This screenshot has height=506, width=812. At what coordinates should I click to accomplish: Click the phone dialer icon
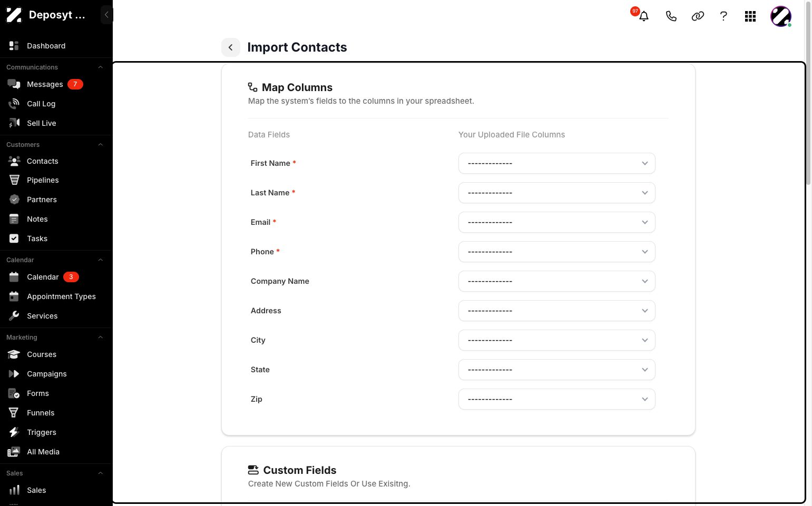coord(671,16)
